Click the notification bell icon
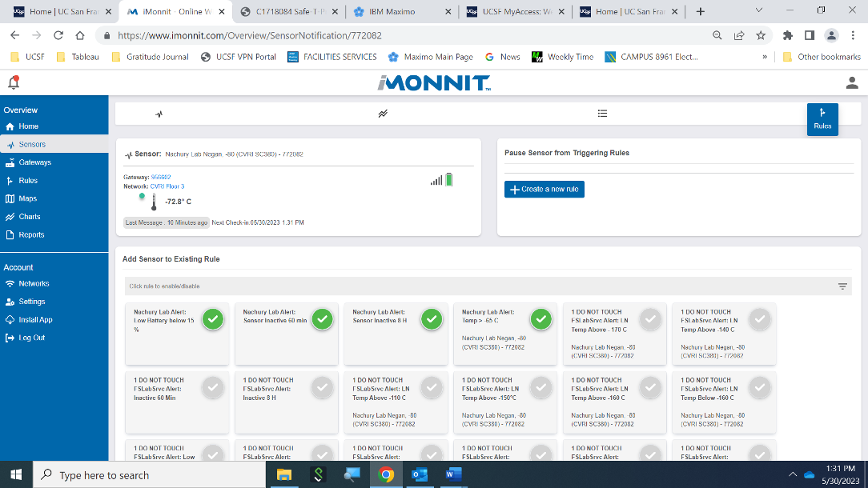Viewport: 868px width, 488px height. (x=11, y=82)
